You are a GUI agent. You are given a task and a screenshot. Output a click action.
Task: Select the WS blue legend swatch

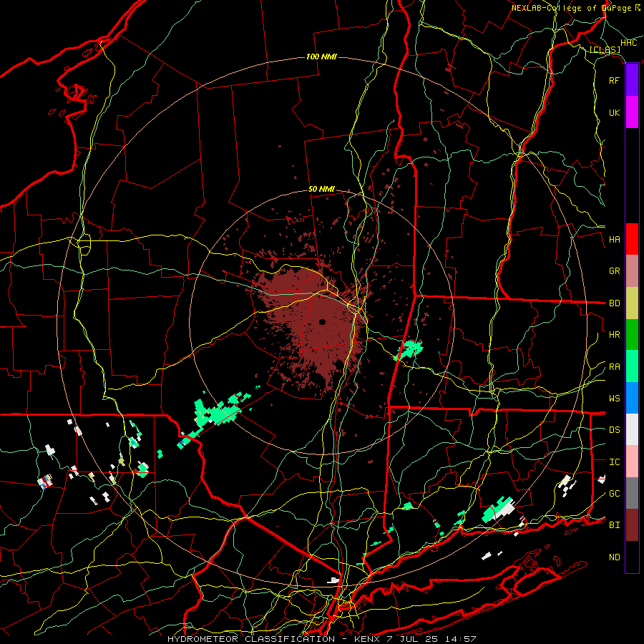632,398
